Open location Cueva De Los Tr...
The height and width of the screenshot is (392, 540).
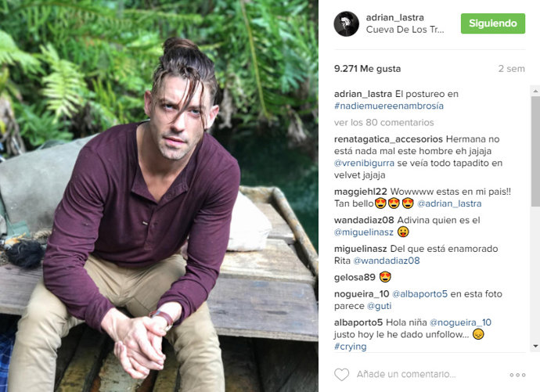[x=405, y=30]
